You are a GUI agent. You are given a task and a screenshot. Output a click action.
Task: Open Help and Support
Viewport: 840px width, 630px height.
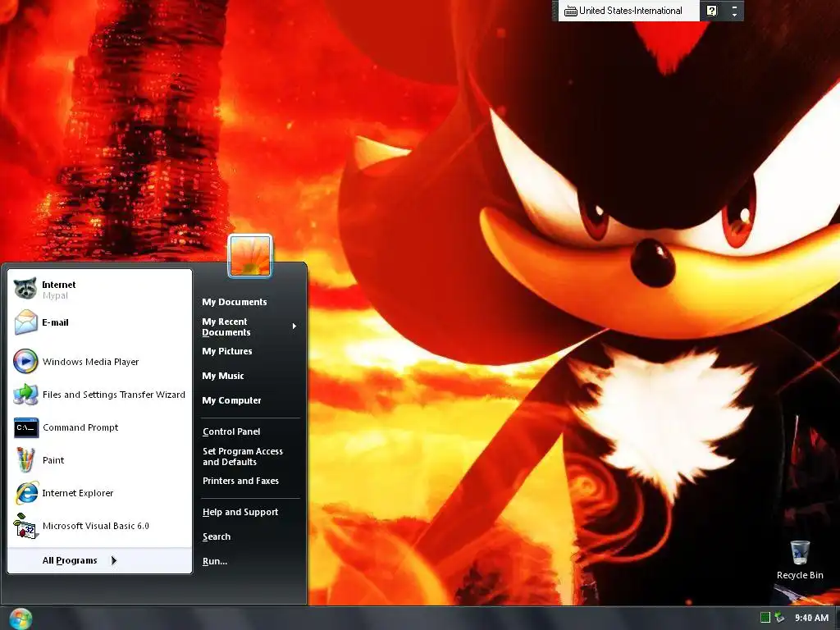point(240,512)
